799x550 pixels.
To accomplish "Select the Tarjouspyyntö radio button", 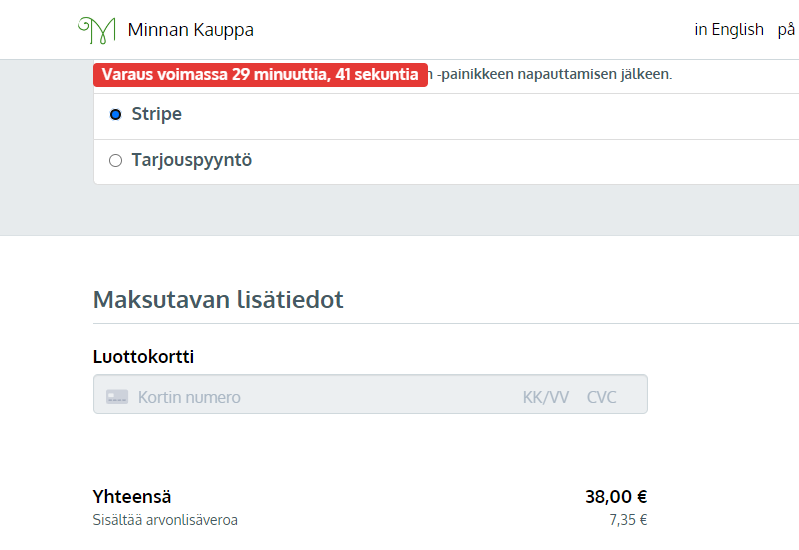I will click(x=115, y=160).
